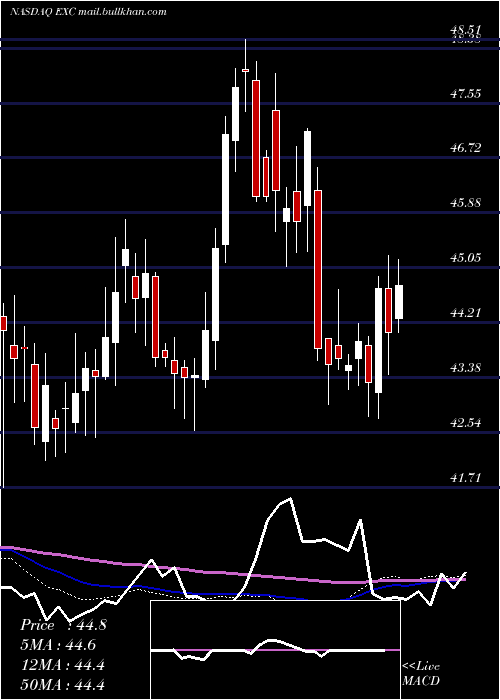Click the <<Live MACD label

421,673
